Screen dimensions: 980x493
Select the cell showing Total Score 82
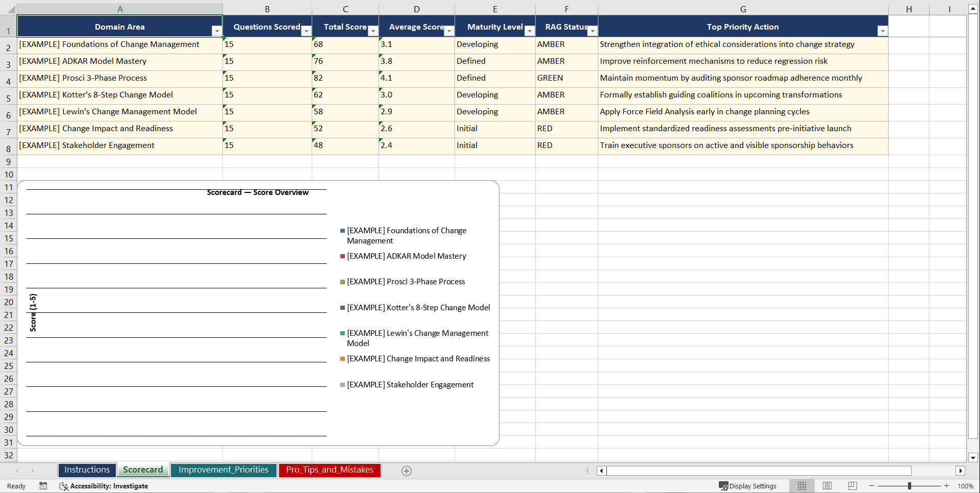(345, 78)
